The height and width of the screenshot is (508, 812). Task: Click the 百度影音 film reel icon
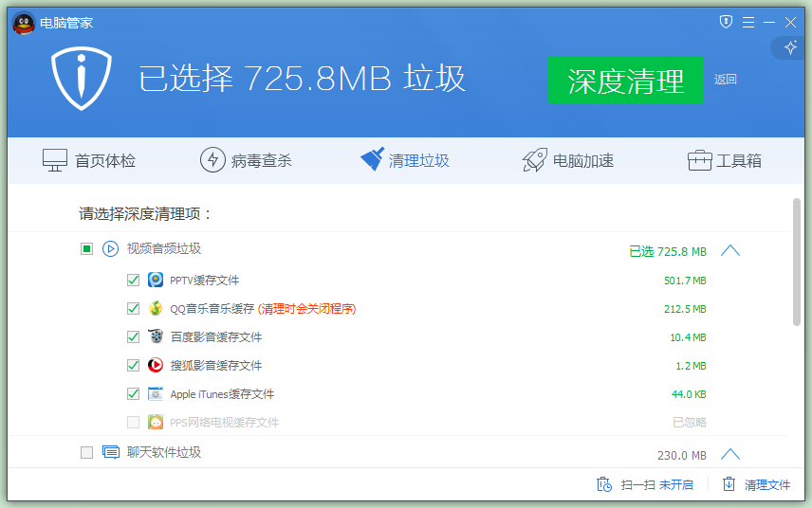click(156, 336)
